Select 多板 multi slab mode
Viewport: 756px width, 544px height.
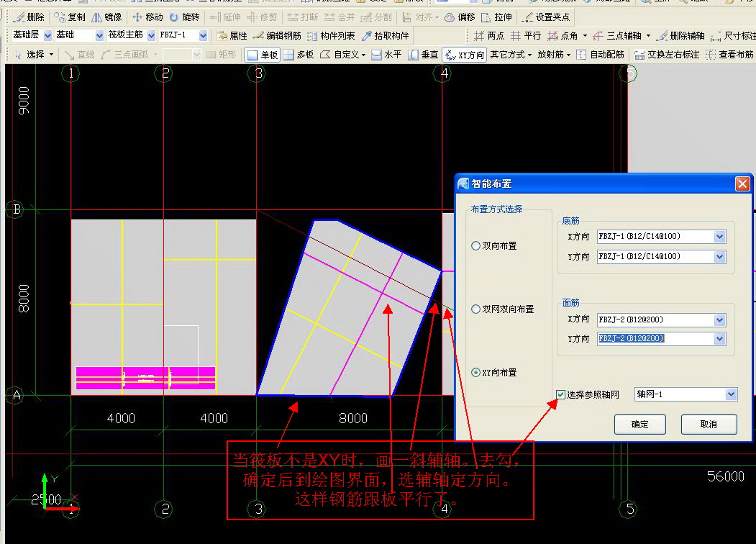pos(299,55)
